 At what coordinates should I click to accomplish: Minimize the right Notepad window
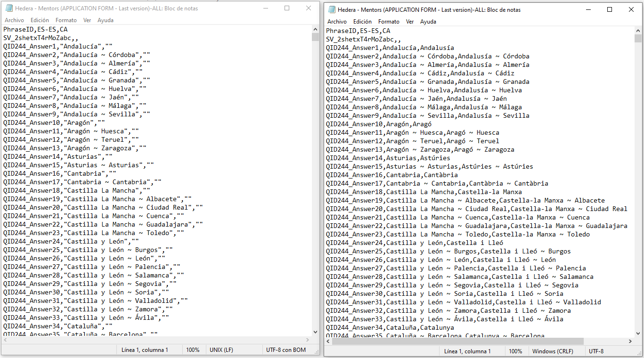pos(588,9)
